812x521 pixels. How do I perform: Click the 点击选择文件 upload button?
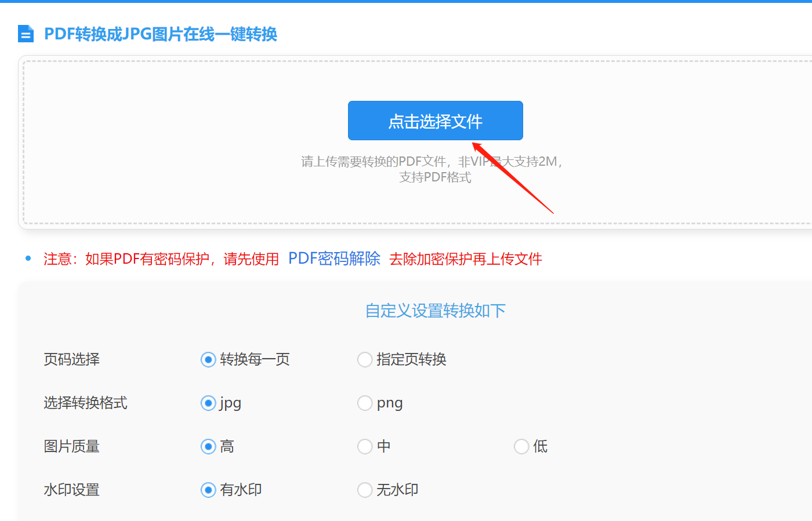(436, 121)
